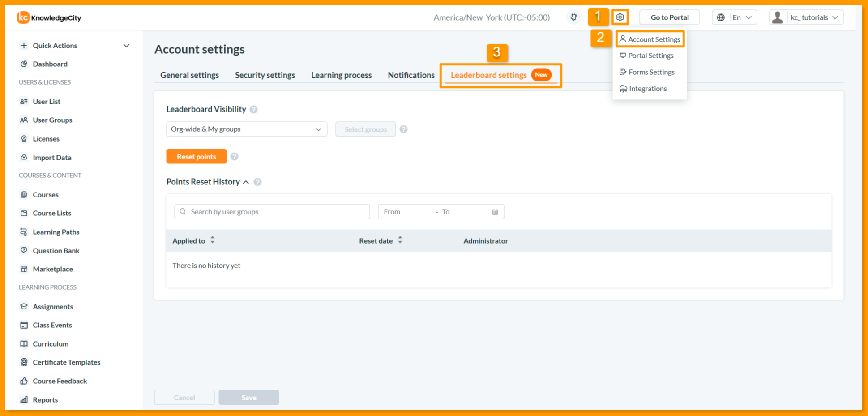Click the Reset points button
Screen dimensions: 868x416
[197, 157]
